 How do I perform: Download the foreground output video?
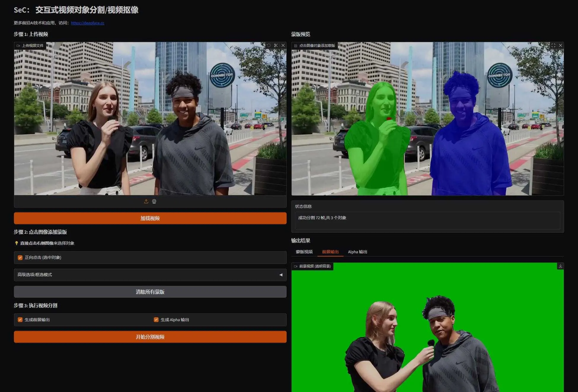coord(560,266)
